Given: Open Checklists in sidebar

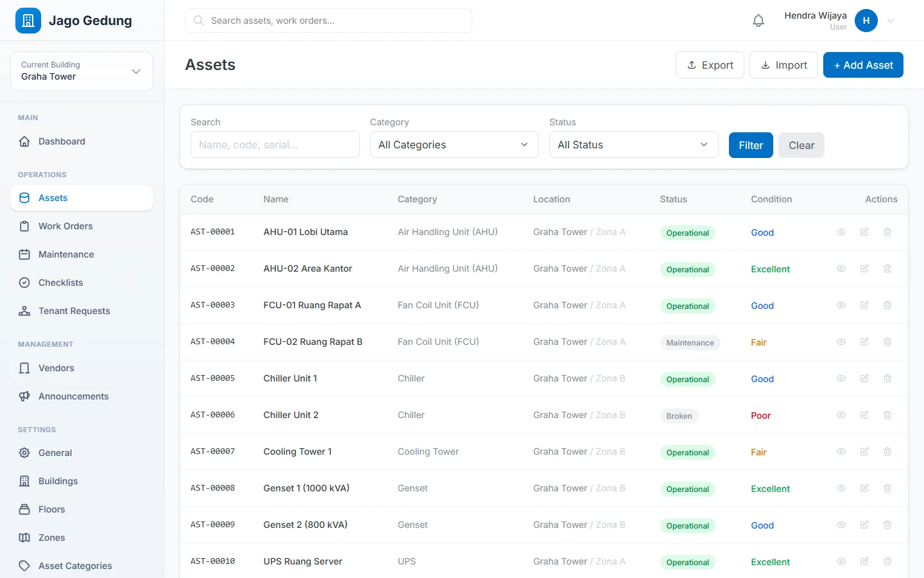Looking at the screenshot, I should [81, 283].
